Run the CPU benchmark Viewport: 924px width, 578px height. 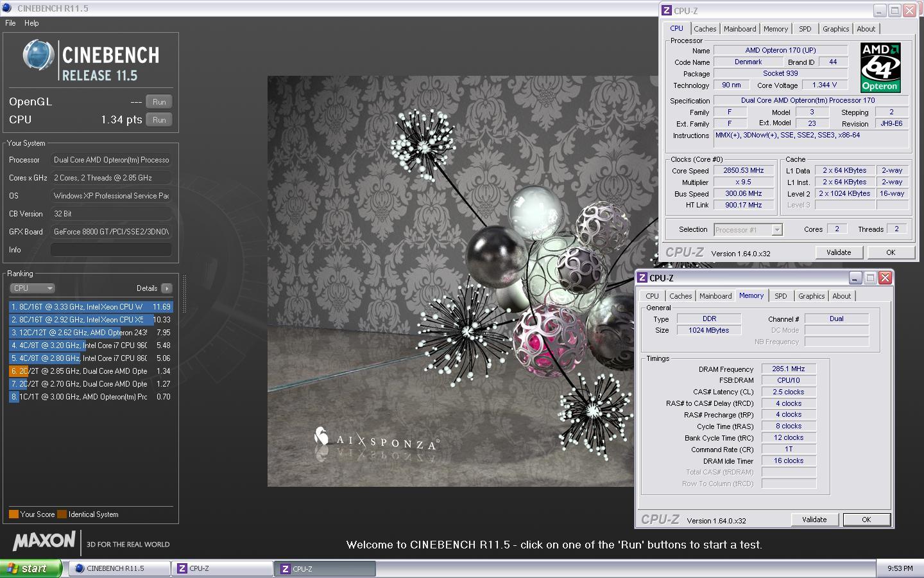(159, 119)
